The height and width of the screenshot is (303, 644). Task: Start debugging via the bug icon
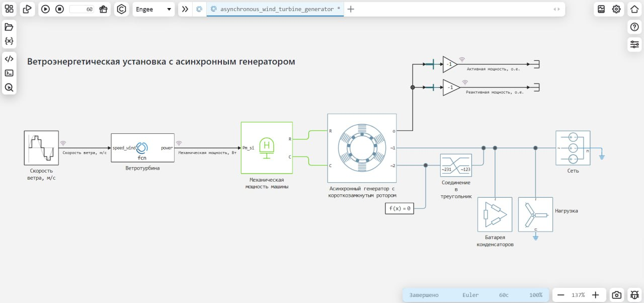point(634,295)
